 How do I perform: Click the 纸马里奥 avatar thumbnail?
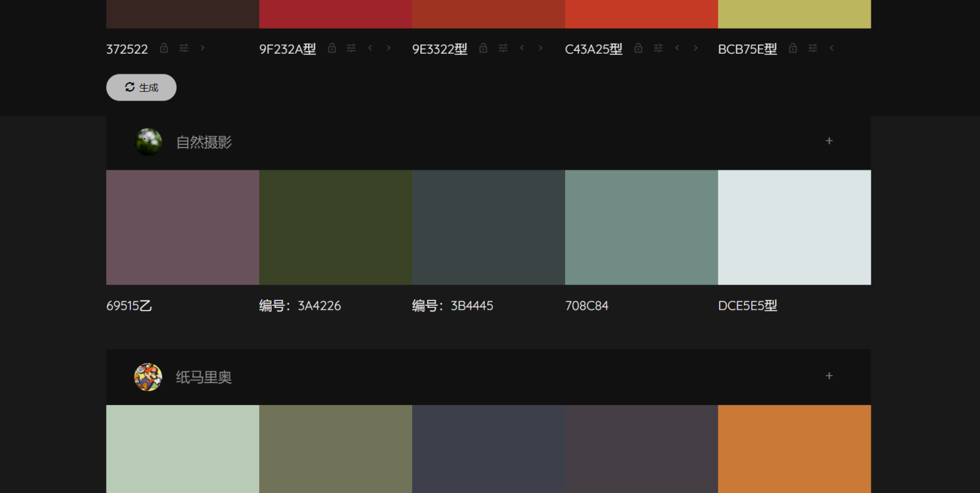pos(148,377)
